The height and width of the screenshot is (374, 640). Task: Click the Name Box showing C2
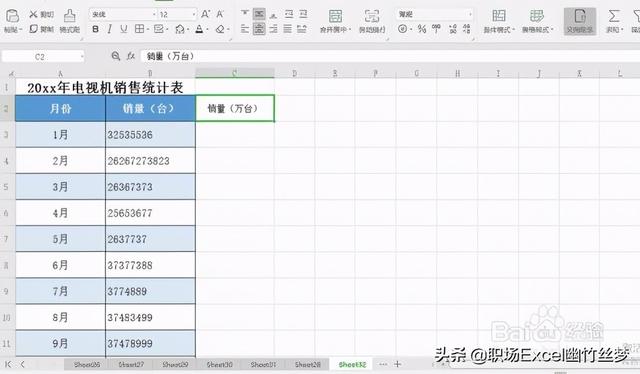pos(40,57)
